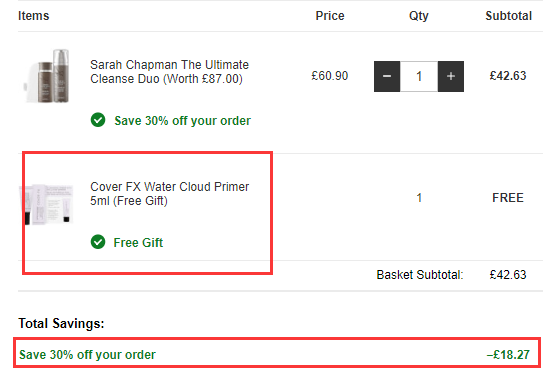543x376 pixels.
Task: Click the Sarah Chapman Ultimate Cleanse Duo title
Action: 169,72
